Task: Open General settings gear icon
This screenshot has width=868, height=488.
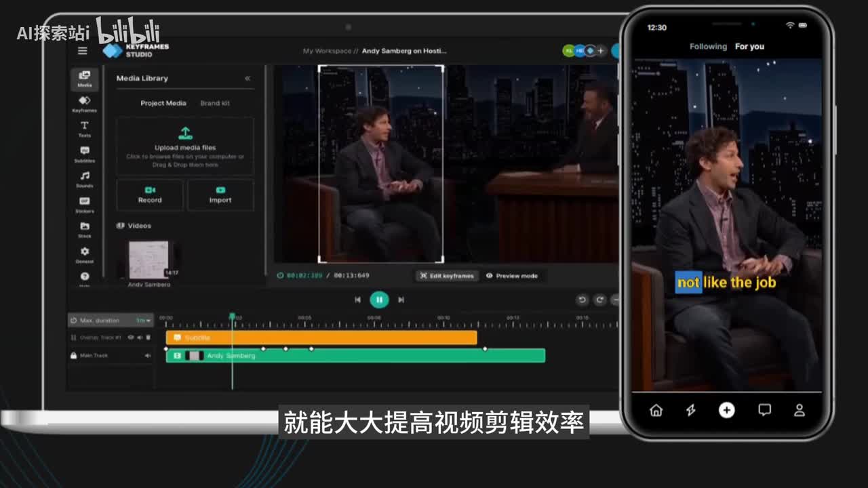Action: [84, 254]
